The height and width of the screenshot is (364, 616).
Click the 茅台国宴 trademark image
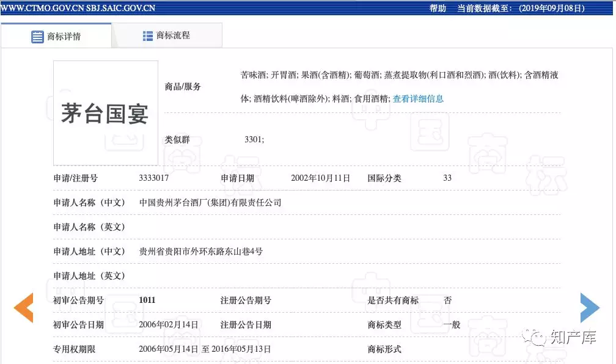[106, 113]
